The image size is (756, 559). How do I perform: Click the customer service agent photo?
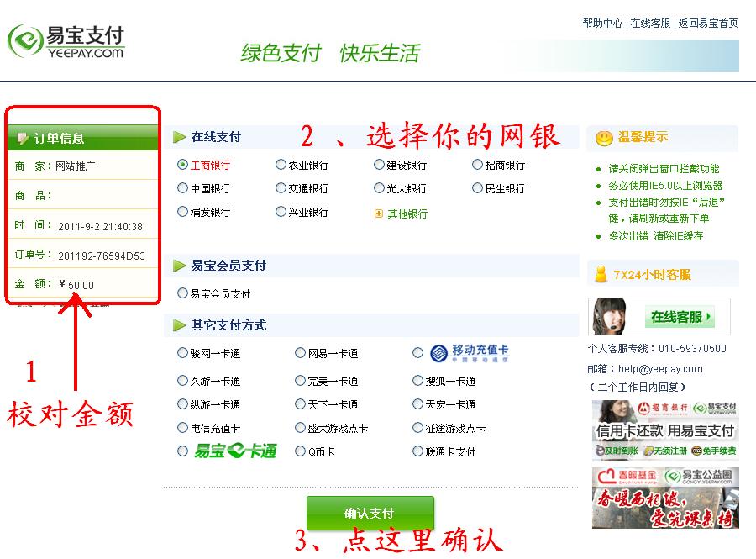point(609,316)
